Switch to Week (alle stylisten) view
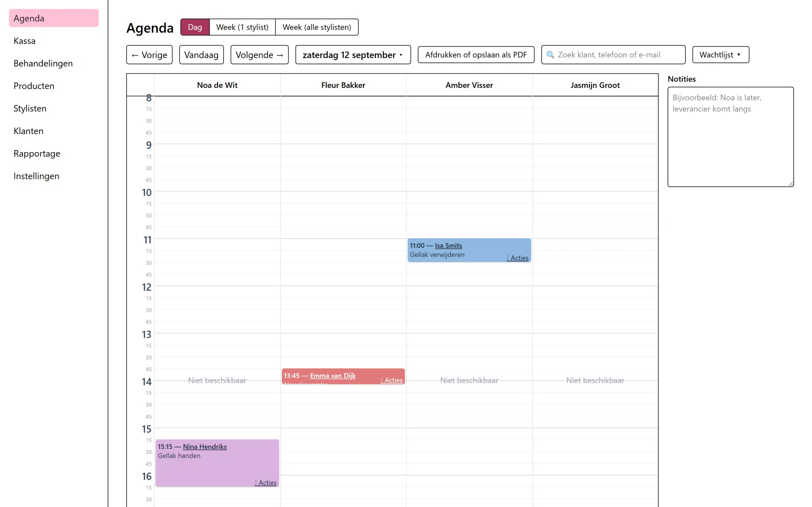Viewport: 812px width, 507px height. 317,27
